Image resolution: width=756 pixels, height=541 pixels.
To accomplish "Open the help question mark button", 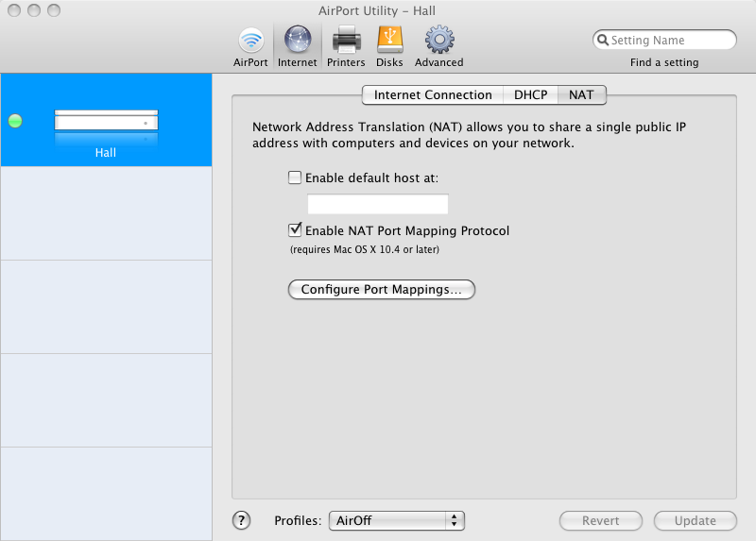I will [242, 520].
